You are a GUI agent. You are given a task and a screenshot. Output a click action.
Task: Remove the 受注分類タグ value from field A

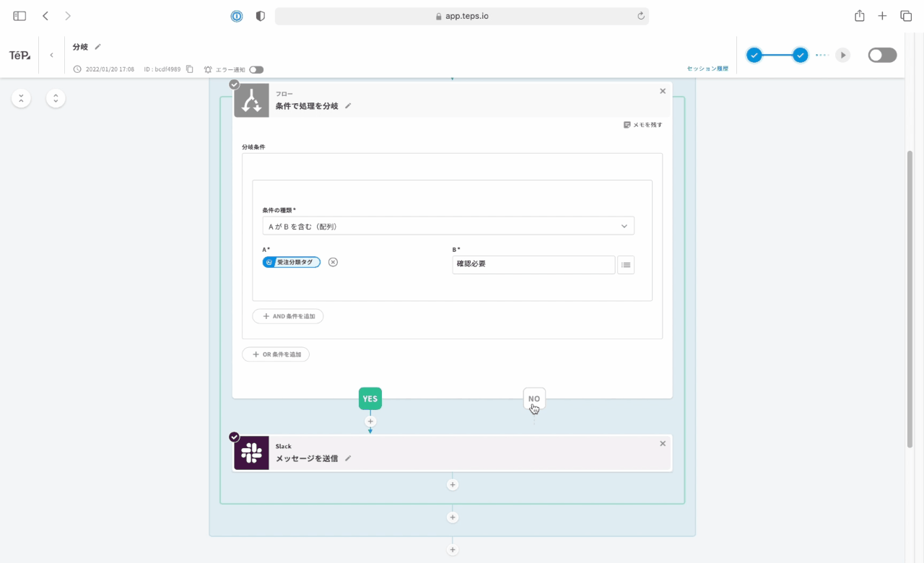(x=333, y=262)
